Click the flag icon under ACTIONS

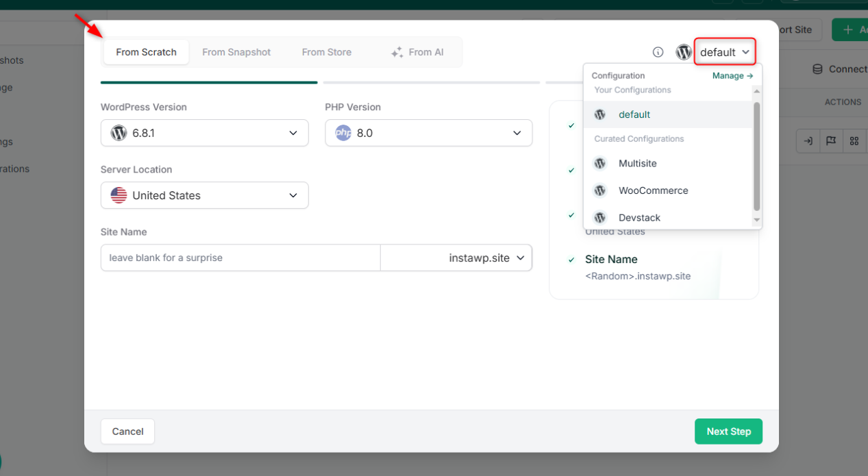pyautogui.click(x=831, y=140)
